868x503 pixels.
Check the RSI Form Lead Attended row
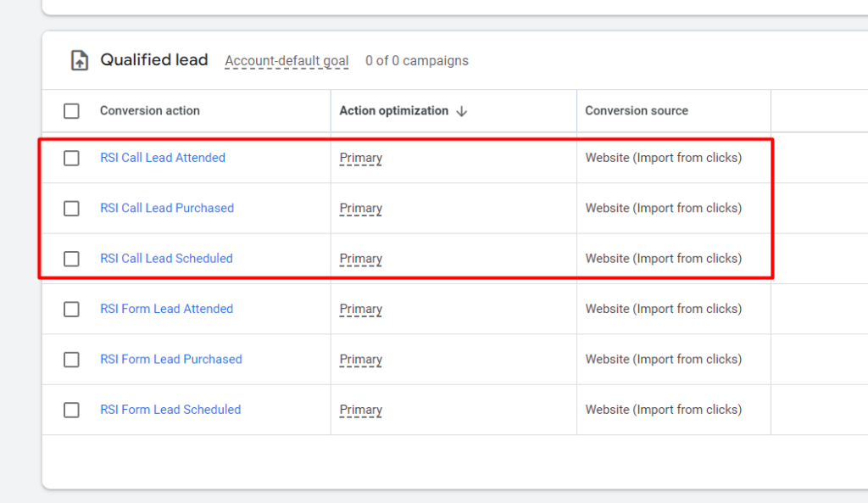[71, 309]
